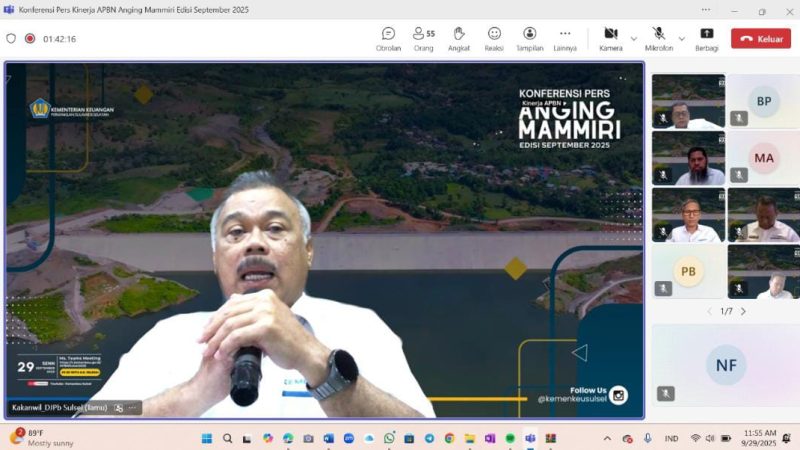Open the Obrolan chat panel
The height and width of the screenshot is (450, 800).
point(388,38)
